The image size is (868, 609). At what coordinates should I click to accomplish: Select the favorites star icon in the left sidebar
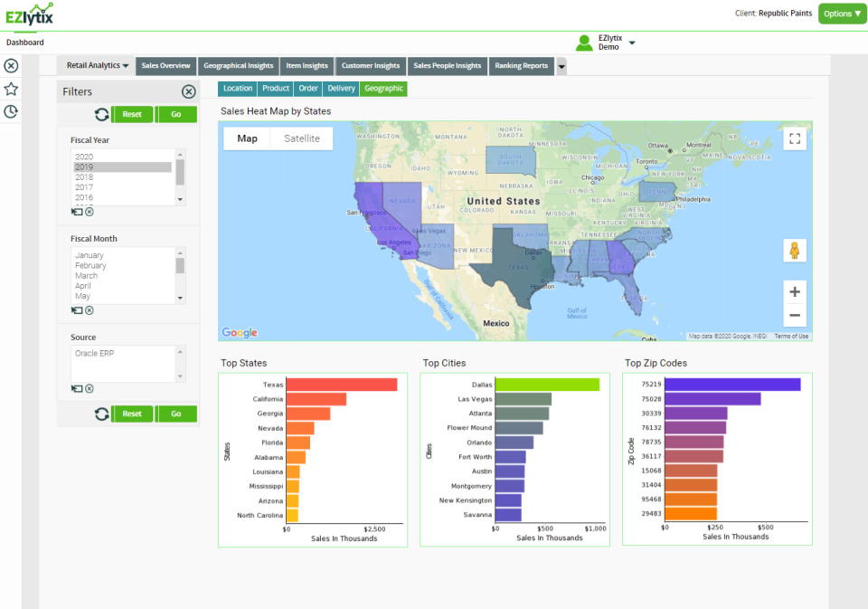pyautogui.click(x=11, y=89)
